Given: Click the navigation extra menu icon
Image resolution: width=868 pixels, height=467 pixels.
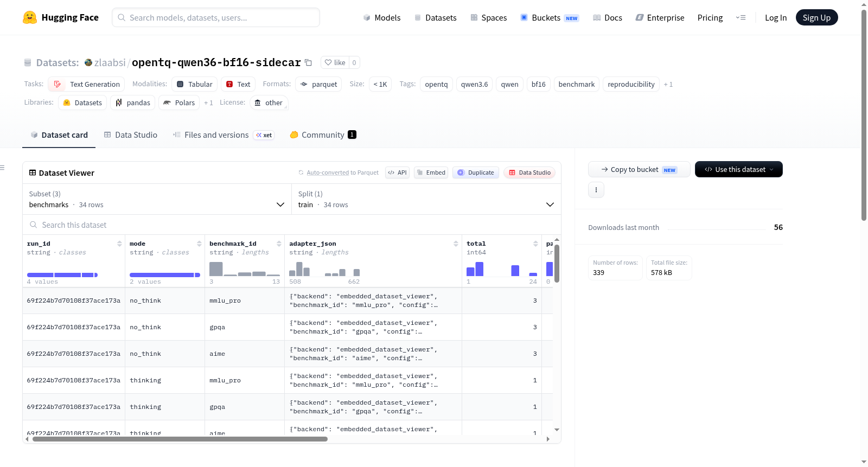Looking at the screenshot, I should click(x=741, y=17).
